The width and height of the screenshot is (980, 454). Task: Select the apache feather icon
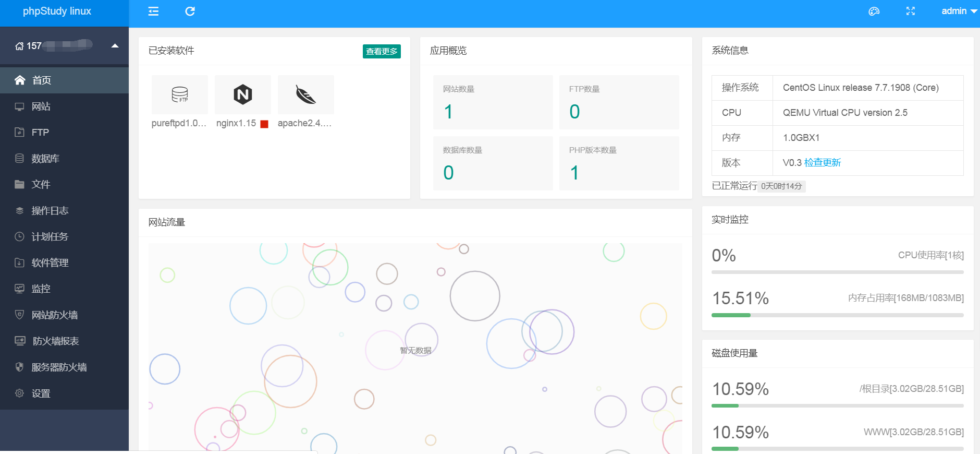click(306, 94)
